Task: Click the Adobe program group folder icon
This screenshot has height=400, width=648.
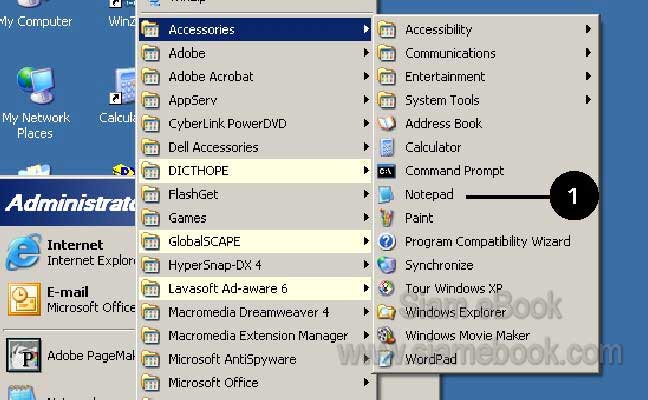Action: coord(150,53)
